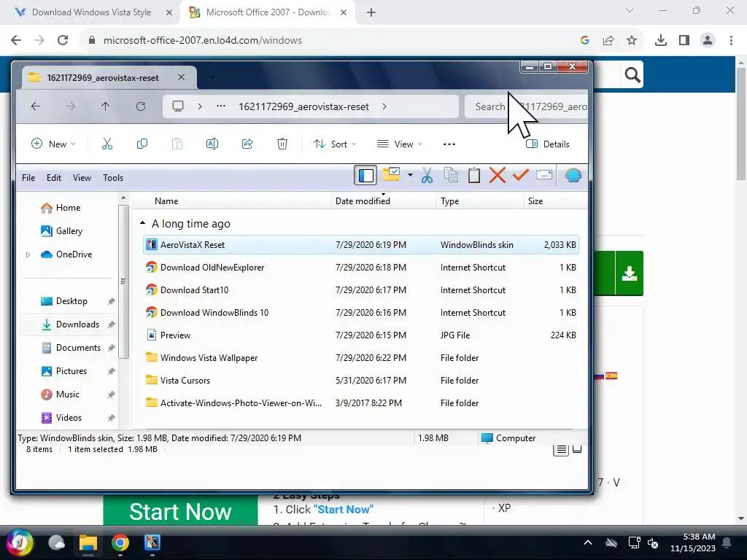Screen dimensions: 747x560
Task: Collapse the 'A long time ago' group
Action: (142, 223)
